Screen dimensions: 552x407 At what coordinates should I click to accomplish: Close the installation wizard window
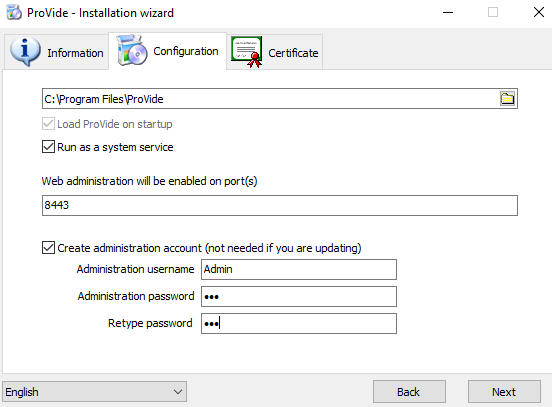(539, 12)
